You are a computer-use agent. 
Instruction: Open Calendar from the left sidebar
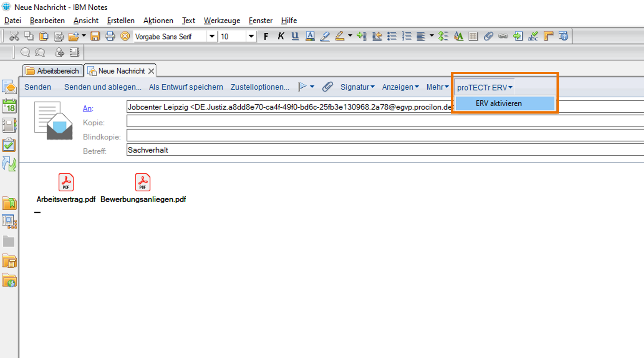9,106
